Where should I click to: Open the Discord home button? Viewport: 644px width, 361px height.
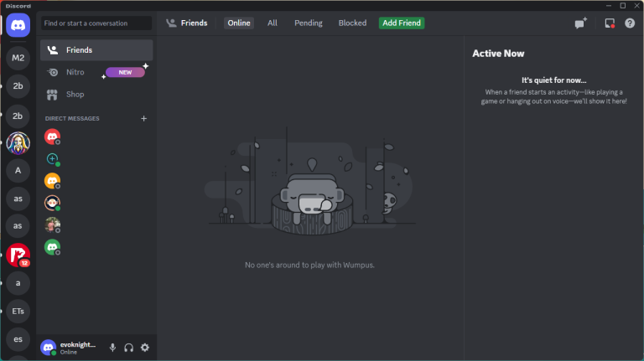pyautogui.click(x=18, y=25)
